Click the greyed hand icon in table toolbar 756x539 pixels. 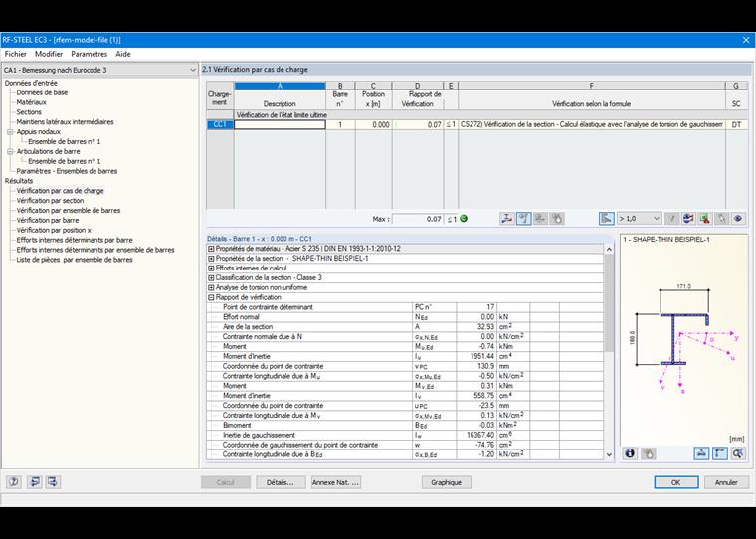click(x=557, y=219)
